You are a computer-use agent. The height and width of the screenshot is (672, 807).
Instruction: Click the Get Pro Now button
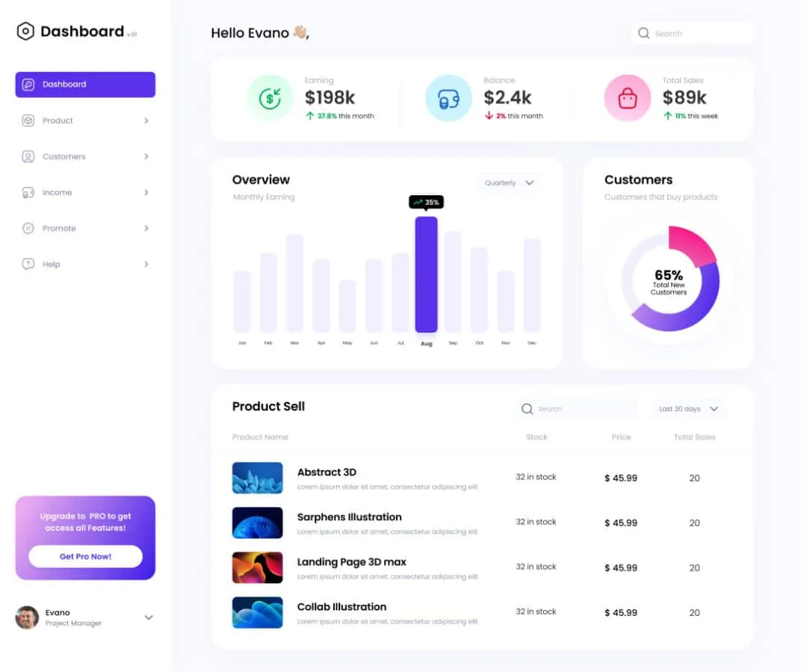(85, 556)
